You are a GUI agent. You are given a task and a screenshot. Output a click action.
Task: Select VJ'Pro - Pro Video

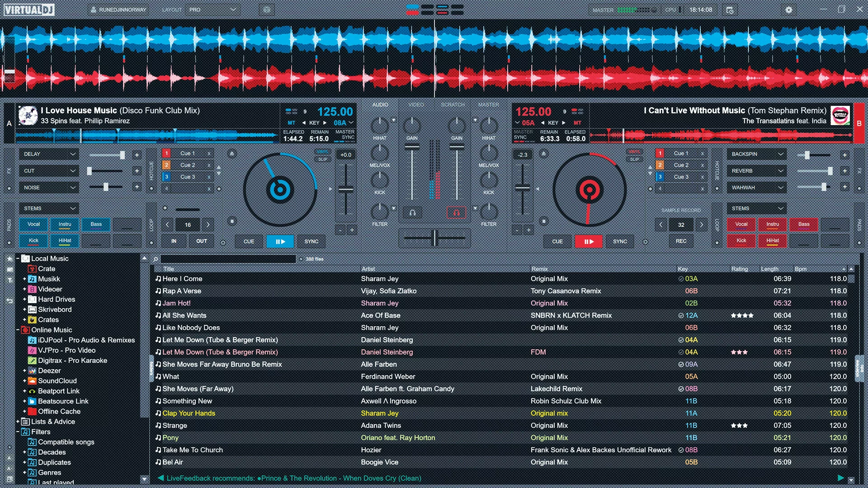66,350
